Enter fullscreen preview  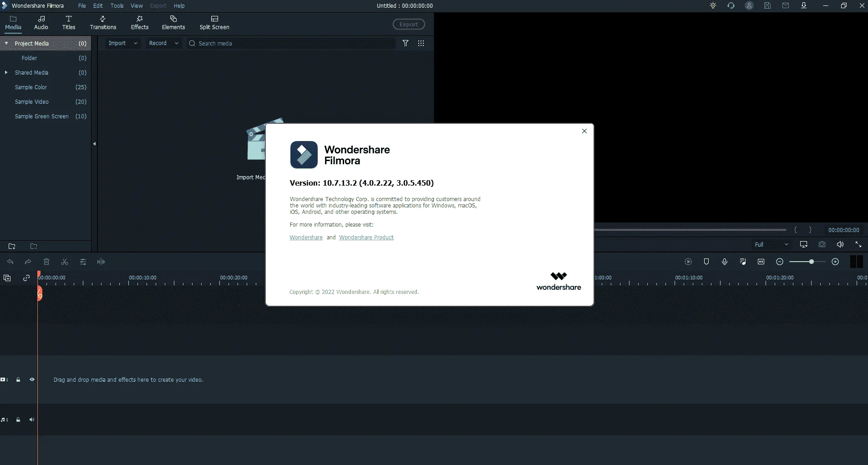click(858, 244)
